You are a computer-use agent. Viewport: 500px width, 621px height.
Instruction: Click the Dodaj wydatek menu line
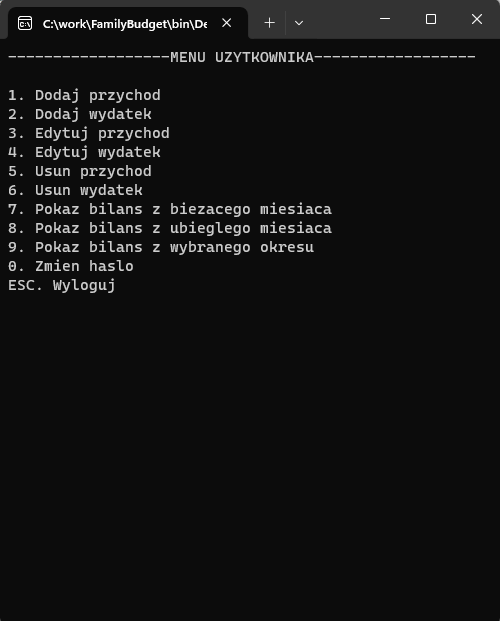[80, 114]
